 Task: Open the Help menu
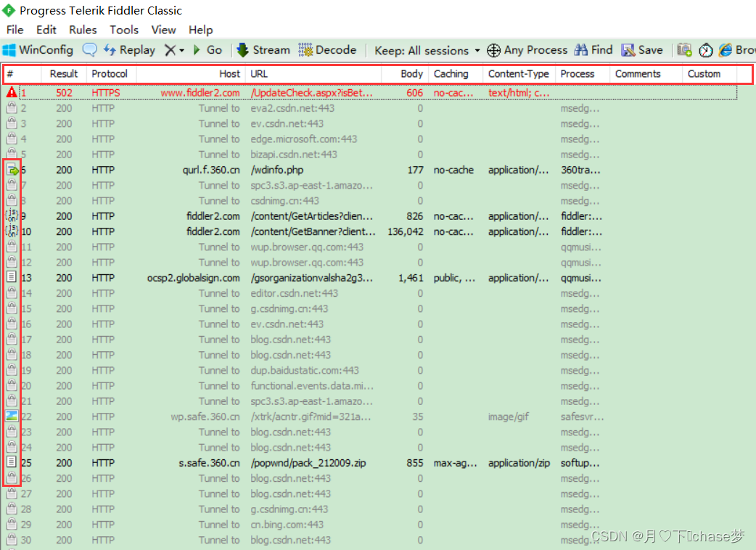pyautogui.click(x=200, y=30)
